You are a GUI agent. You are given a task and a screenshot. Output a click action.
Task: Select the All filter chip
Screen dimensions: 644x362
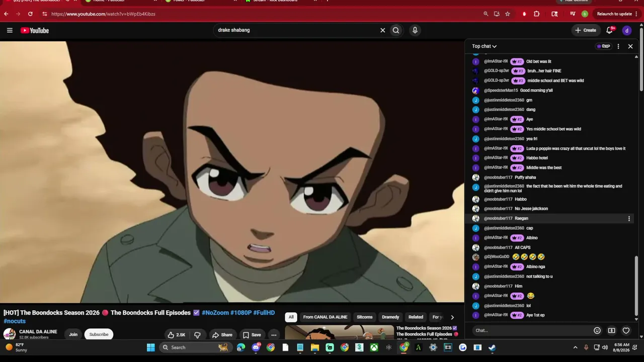click(x=291, y=317)
